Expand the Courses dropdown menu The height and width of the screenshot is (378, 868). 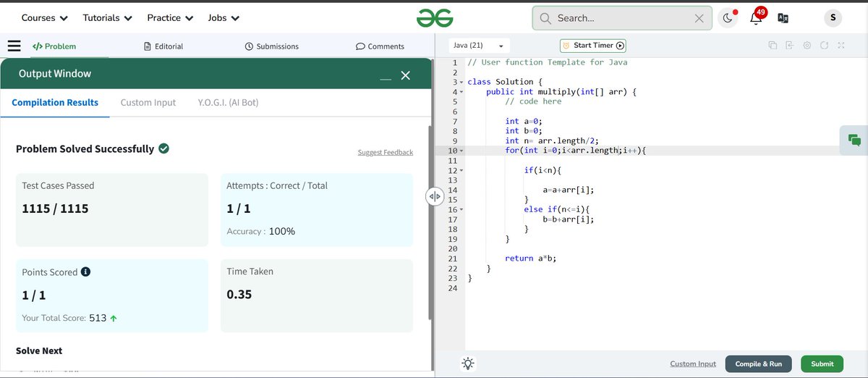coord(45,17)
